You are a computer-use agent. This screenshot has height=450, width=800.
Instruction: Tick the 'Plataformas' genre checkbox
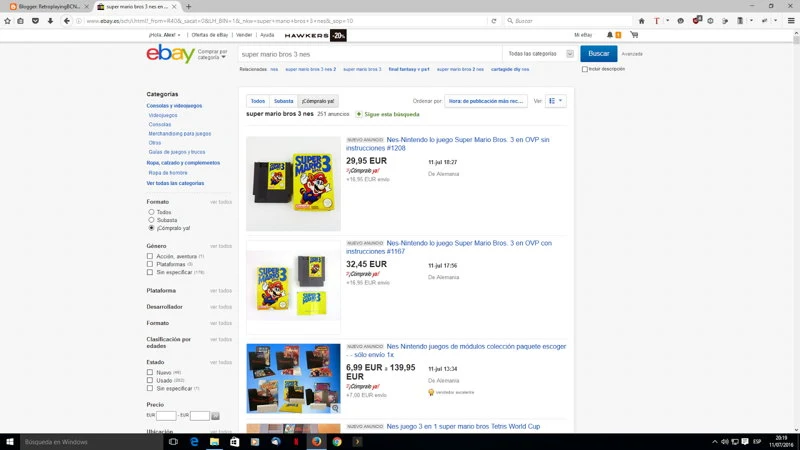(151, 264)
